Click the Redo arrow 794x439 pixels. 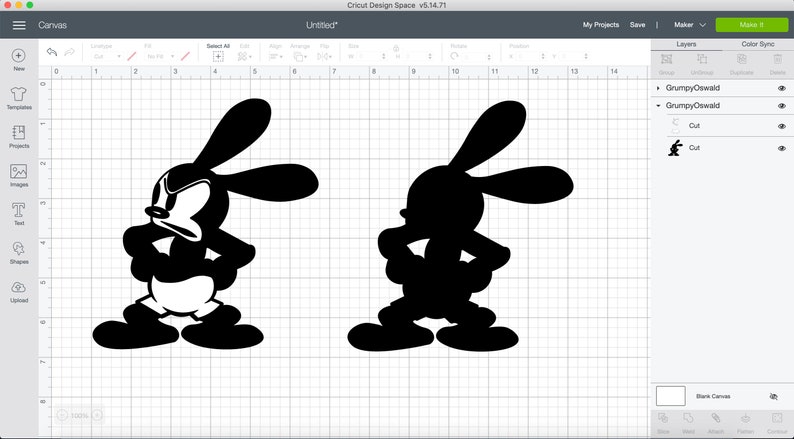(70, 52)
